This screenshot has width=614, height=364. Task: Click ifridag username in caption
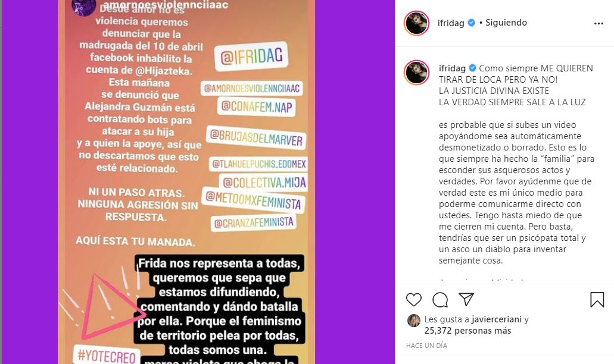pyautogui.click(x=452, y=68)
